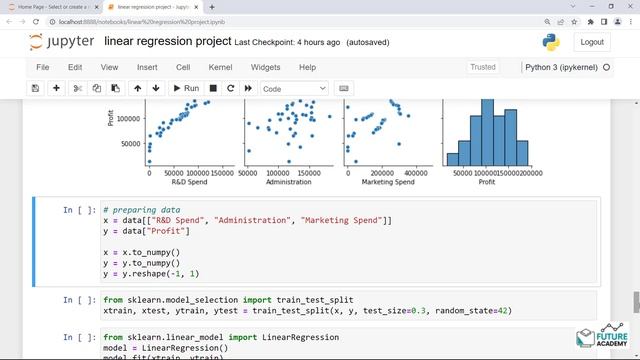Click the LinearRegression import code cell
The width and height of the screenshot is (640, 360).
[349, 344]
